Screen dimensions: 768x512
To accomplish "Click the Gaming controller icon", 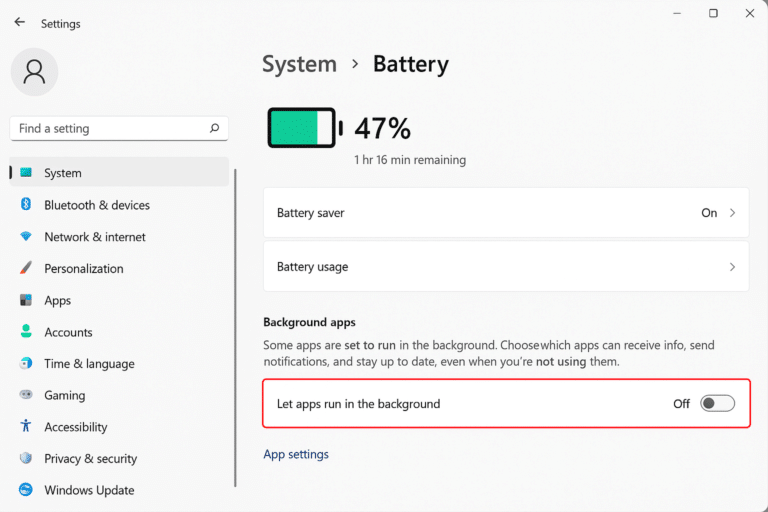I will [26, 395].
